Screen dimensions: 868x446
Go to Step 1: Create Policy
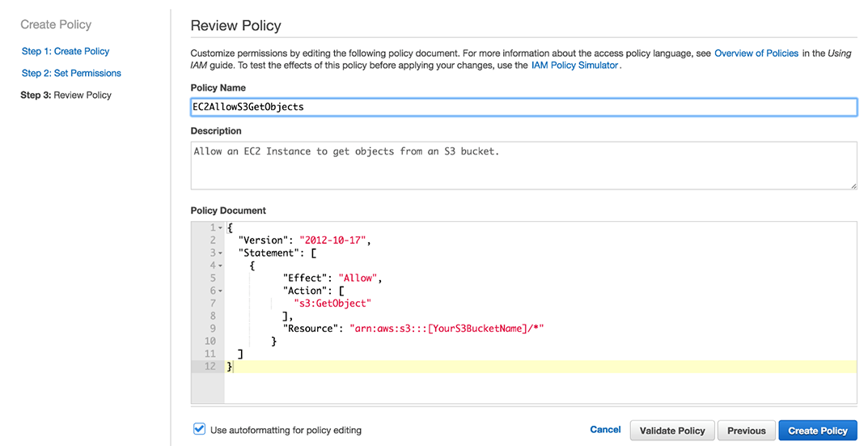(66, 51)
